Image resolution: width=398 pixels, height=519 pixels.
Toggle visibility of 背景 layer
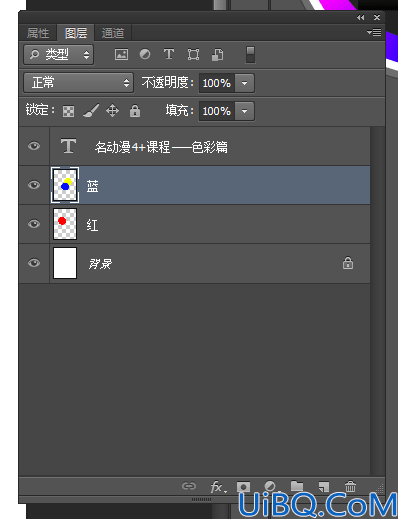[x=34, y=263]
